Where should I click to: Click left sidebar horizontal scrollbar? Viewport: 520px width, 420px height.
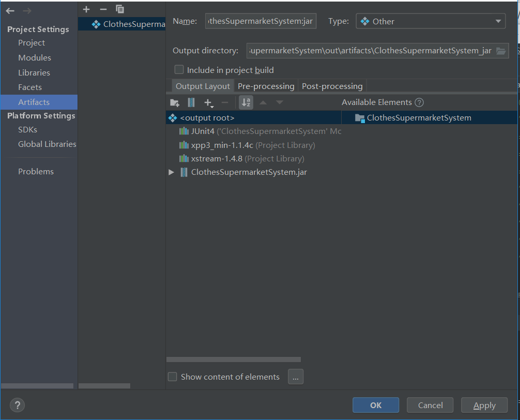tap(37, 386)
